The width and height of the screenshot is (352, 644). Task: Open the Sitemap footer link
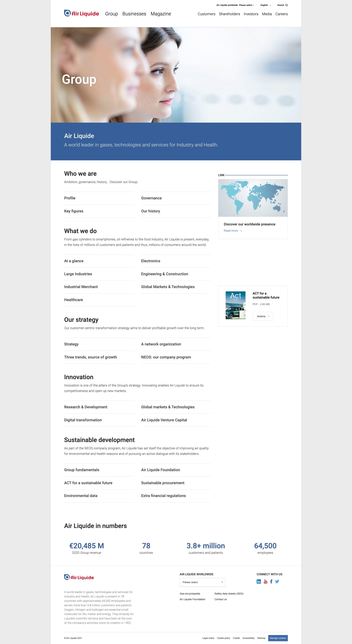pyautogui.click(x=261, y=638)
